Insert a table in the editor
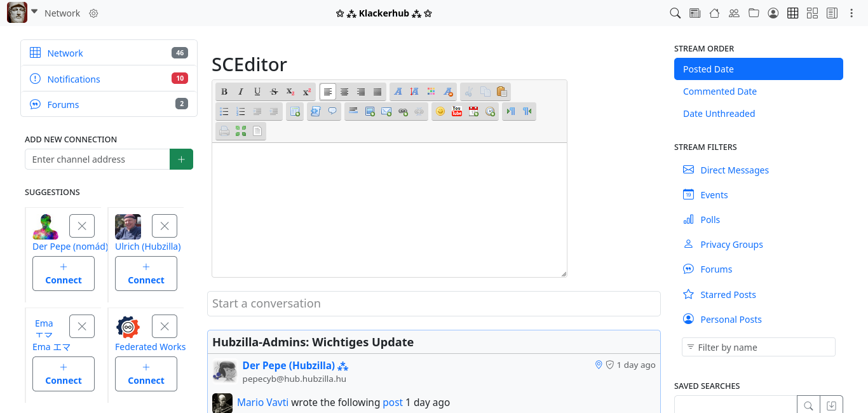 click(x=295, y=112)
